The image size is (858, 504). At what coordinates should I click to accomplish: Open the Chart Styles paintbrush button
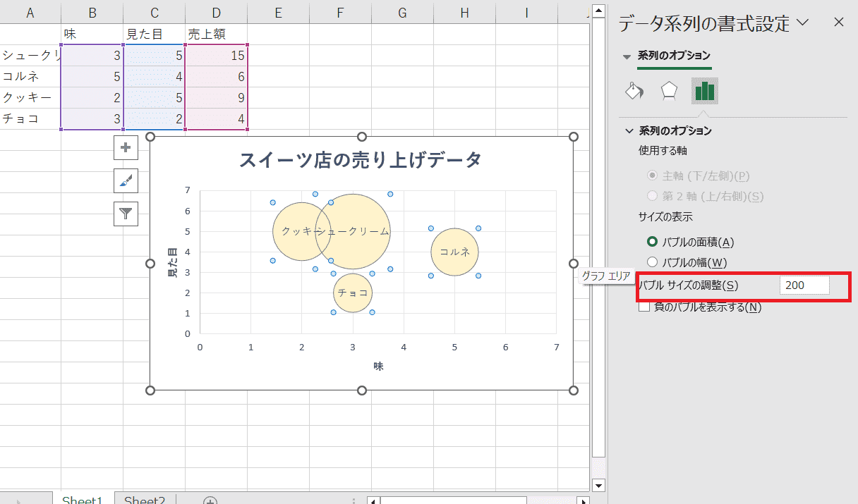point(126,180)
